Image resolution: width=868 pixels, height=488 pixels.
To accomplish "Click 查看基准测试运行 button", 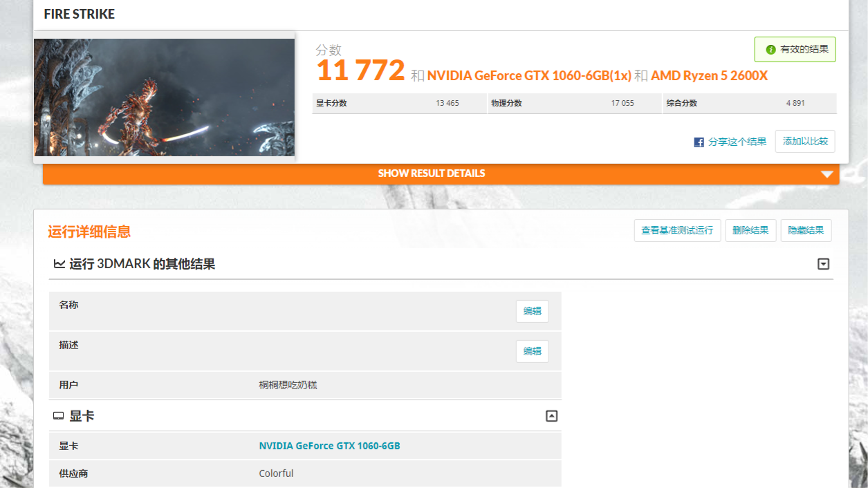I will click(x=677, y=230).
